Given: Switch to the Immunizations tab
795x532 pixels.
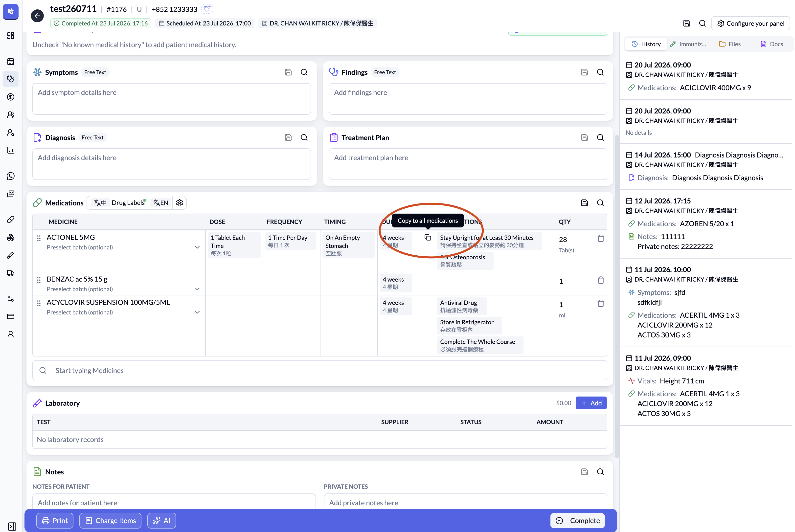Looking at the screenshot, I should pyautogui.click(x=688, y=44).
